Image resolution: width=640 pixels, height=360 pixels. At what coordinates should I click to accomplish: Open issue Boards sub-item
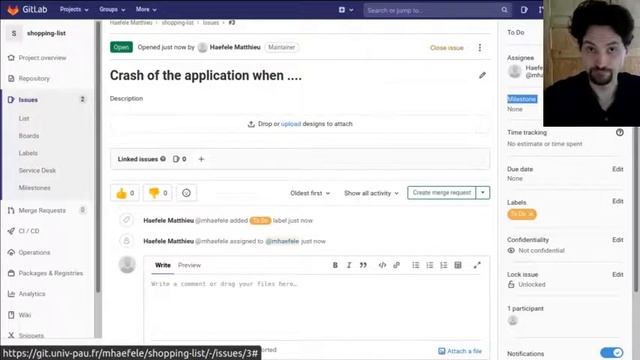29,136
